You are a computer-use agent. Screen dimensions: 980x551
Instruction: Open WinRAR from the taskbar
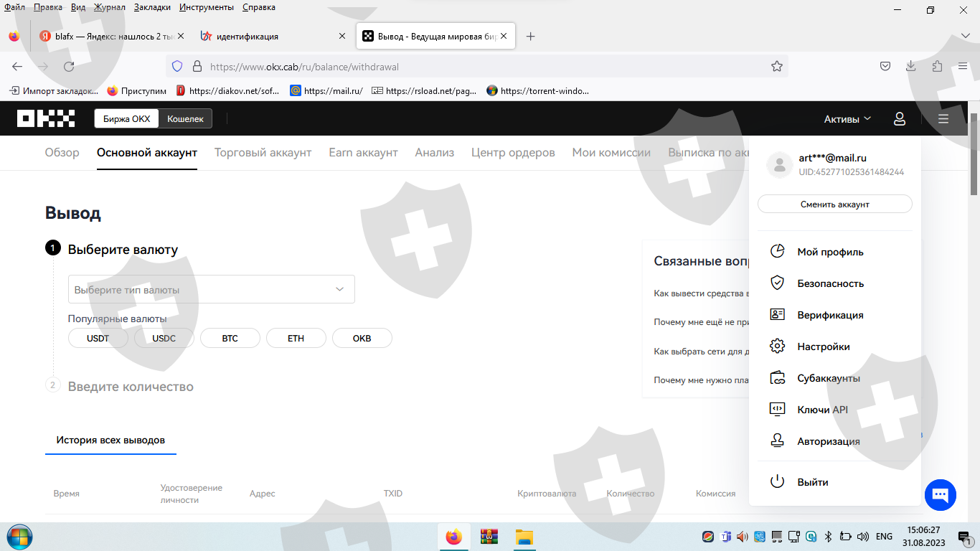pyautogui.click(x=489, y=537)
